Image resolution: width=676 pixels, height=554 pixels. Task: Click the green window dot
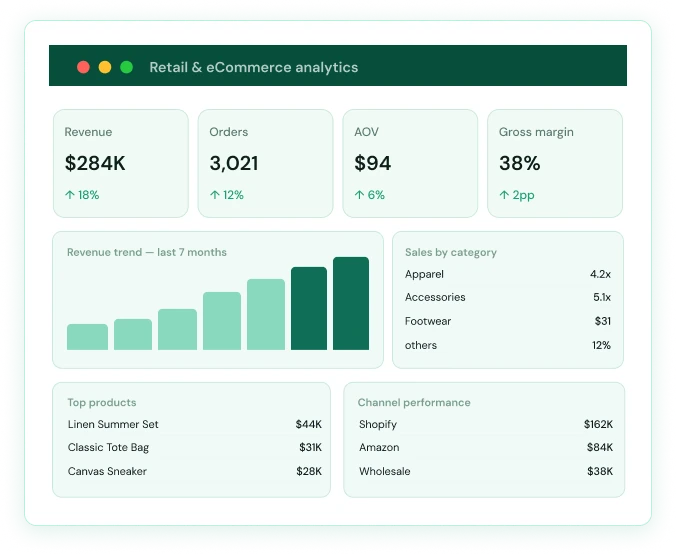(126, 67)
